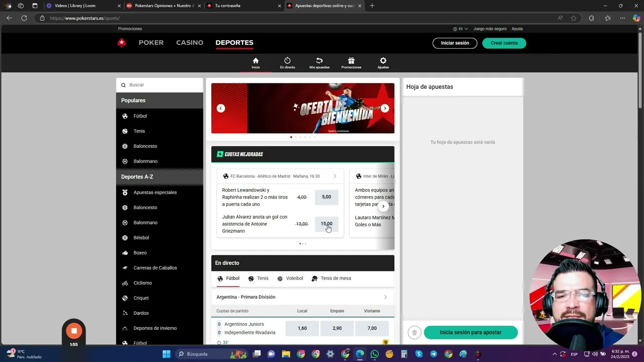Click the PokerStars red star logo
Image resolution: width=644 pixels, height=362 pixels.
click(x=121, y=43)
